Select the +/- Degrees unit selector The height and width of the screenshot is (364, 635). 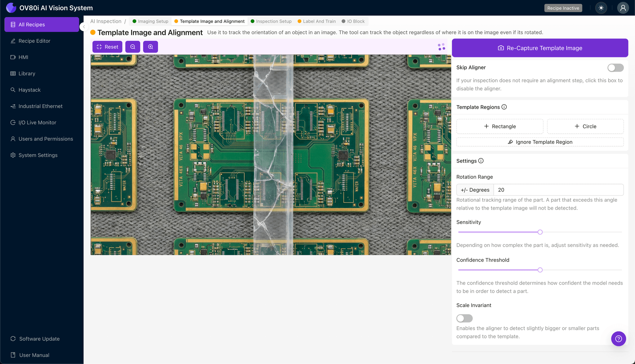coord(475,190)
